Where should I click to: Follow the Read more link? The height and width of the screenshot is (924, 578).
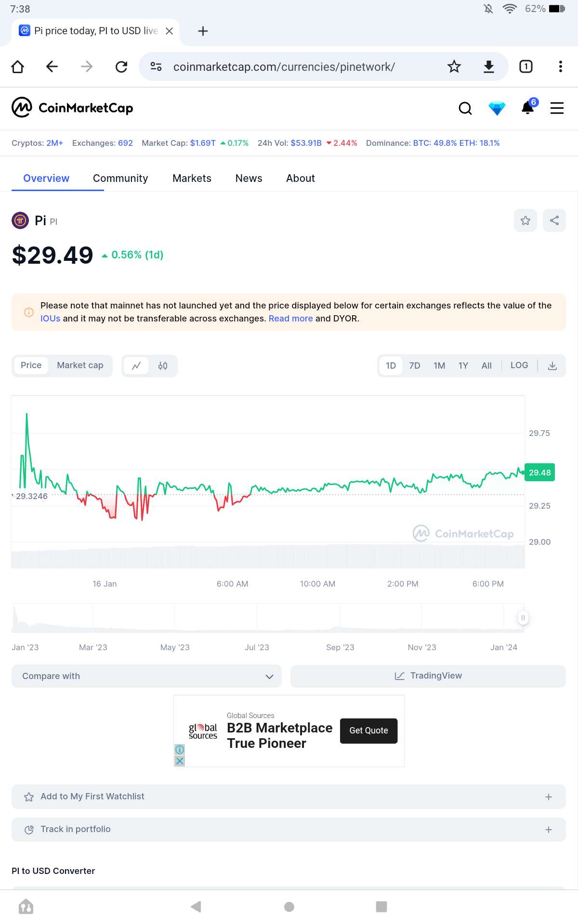pos(290,319)
